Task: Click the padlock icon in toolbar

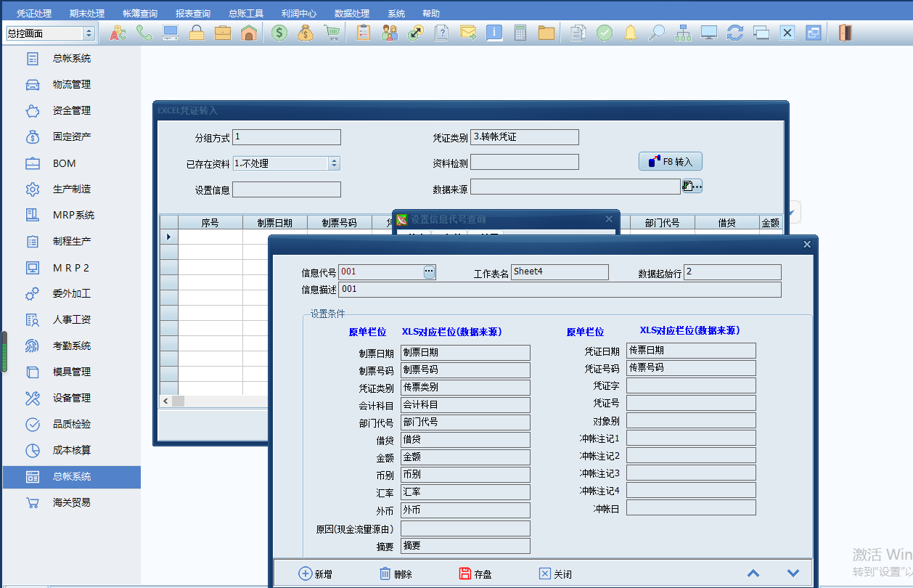Action: coord(197,33)
